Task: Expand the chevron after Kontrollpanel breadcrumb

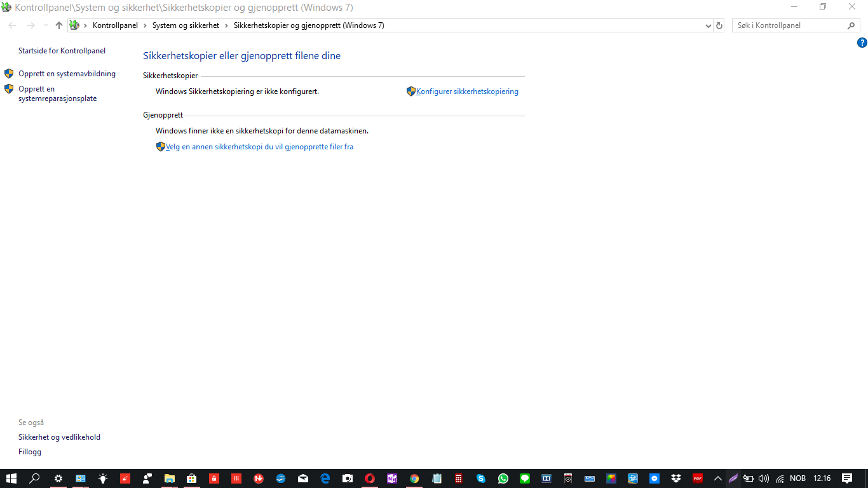Action: [x=145, y=25]
